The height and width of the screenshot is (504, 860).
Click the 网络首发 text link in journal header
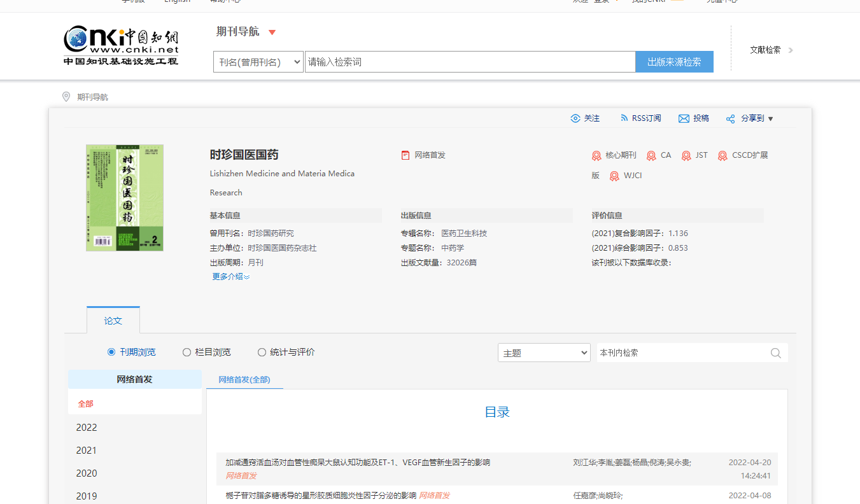point(430,155)
